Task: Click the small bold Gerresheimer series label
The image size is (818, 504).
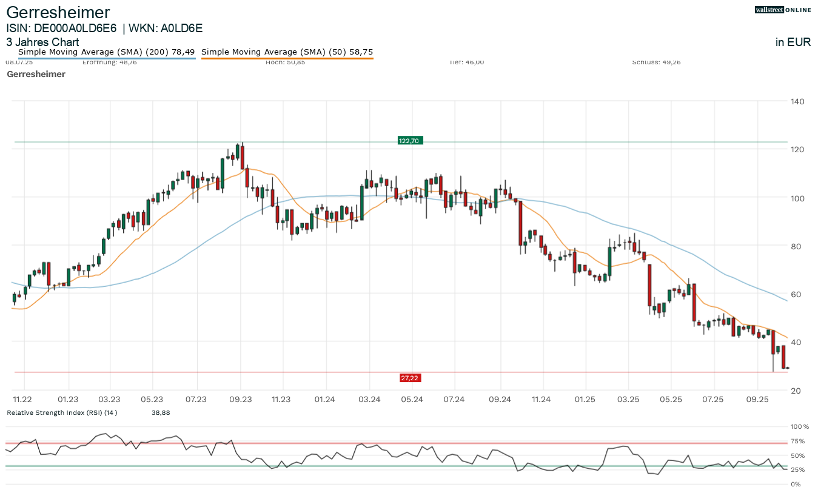Action: 36,74
